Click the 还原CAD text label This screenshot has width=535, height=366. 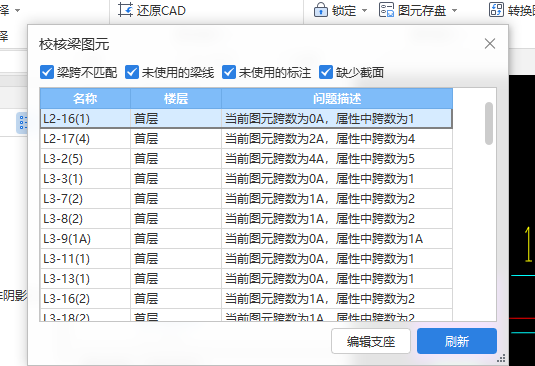point(161,11)
